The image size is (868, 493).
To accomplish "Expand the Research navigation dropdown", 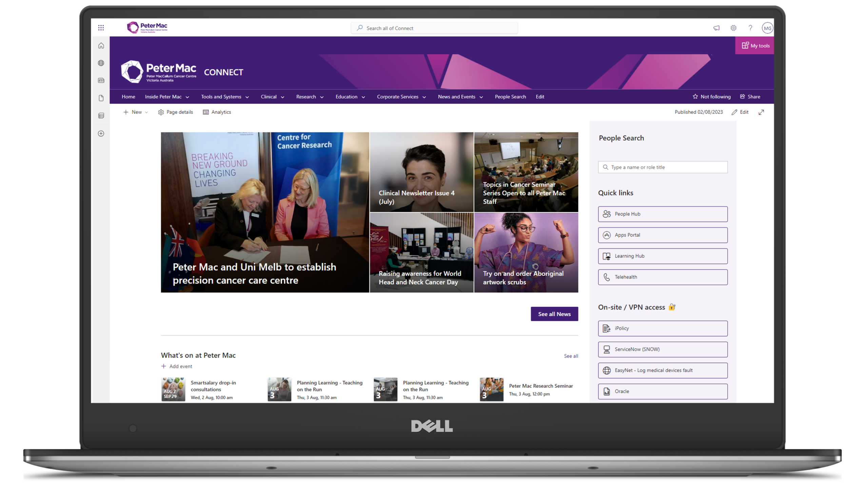I will tap(309, 96).
